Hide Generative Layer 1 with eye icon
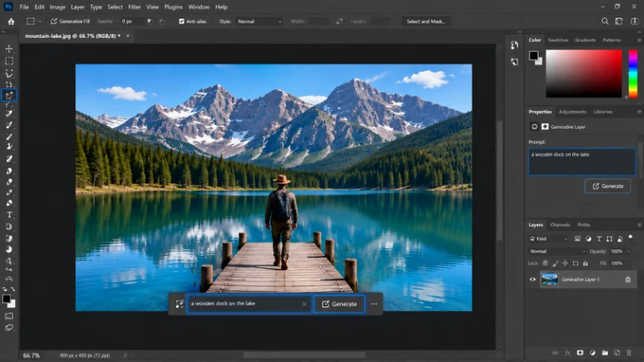644x362 pixels. point(533,279)
